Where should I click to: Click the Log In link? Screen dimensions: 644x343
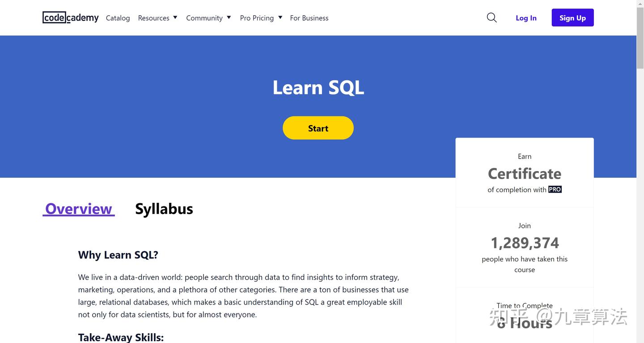coord(526,18)
